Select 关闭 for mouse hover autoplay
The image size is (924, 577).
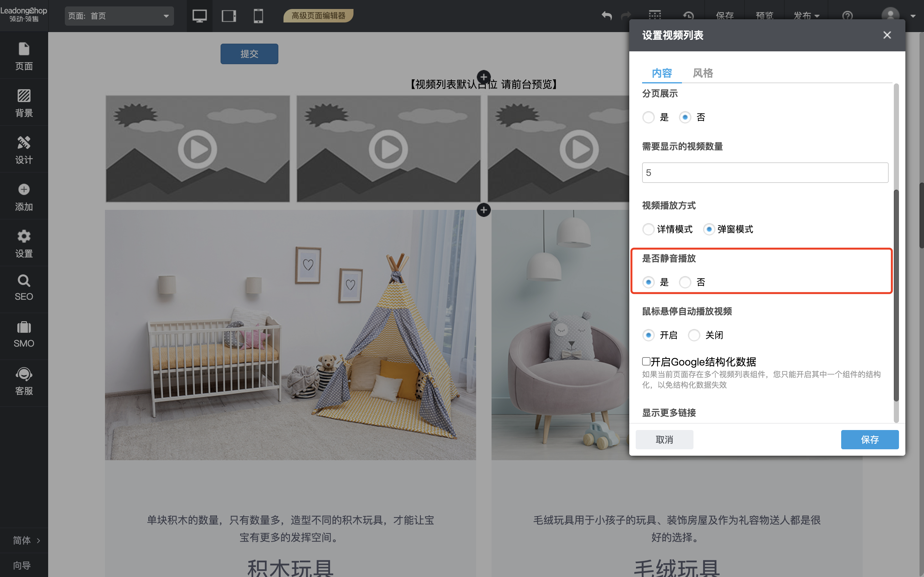[x=694, y=335]
